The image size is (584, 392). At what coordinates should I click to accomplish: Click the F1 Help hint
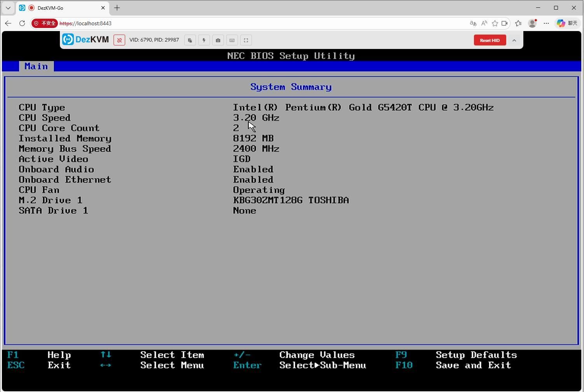[39, 355]
